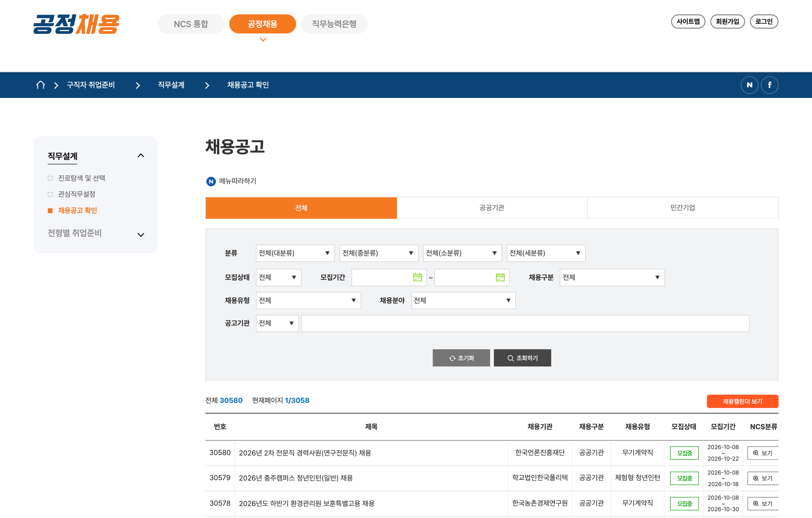Open 관심직무설정 in sidebar
Image resolution: width=812 pixels, height=518 pixels.
[x=77, y=194]
